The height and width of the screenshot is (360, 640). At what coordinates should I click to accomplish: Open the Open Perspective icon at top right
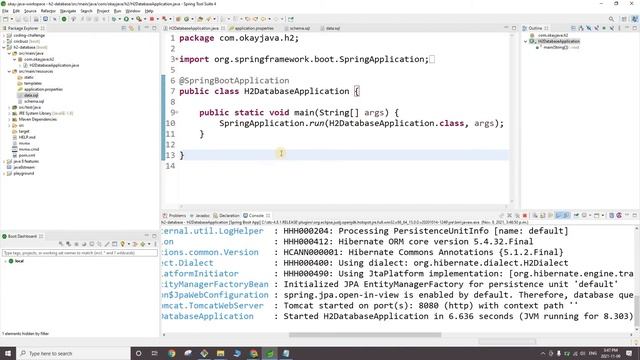click(624, 19)
